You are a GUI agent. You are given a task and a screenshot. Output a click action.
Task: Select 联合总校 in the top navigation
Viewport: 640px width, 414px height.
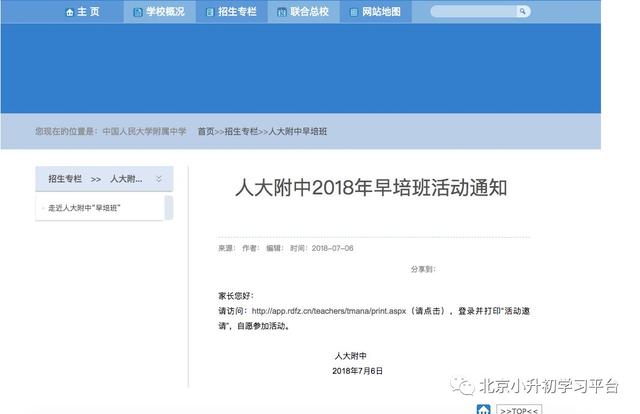pyautogui.click(x=309, y=12)
